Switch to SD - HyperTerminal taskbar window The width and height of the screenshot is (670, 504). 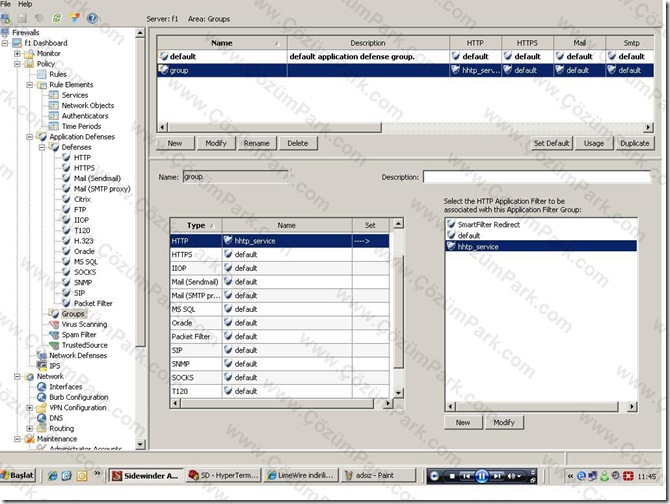224,476
